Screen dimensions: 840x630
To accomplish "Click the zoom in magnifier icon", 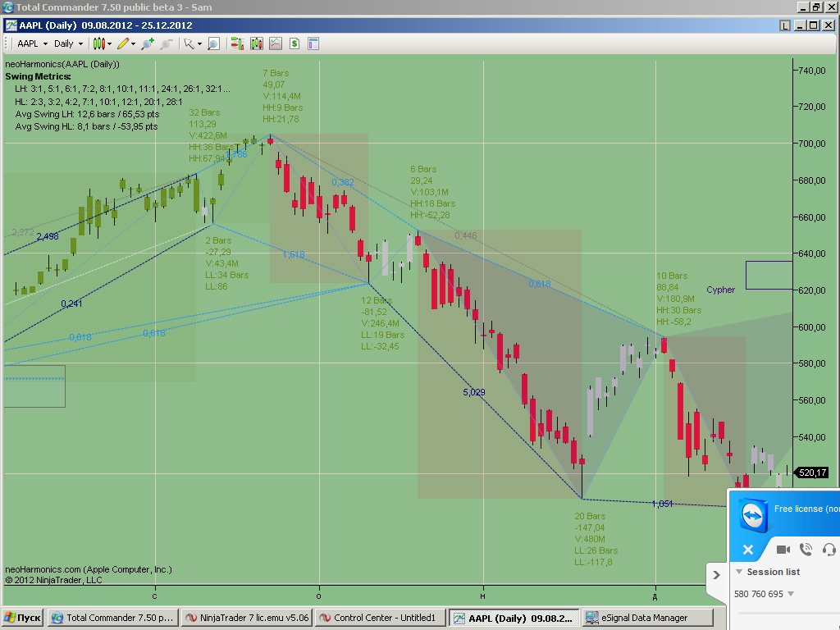I will tap(148, 43).
